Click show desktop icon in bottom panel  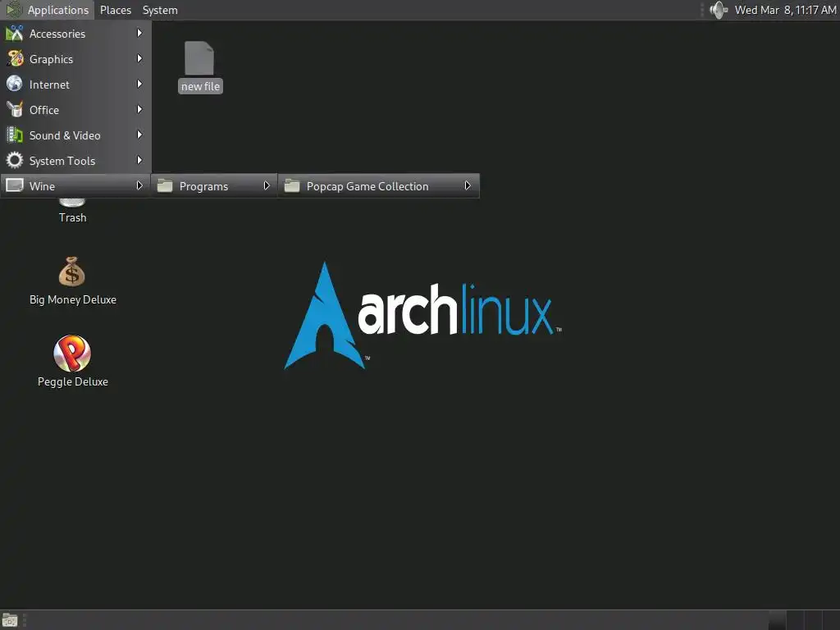[x=10, y=620]
